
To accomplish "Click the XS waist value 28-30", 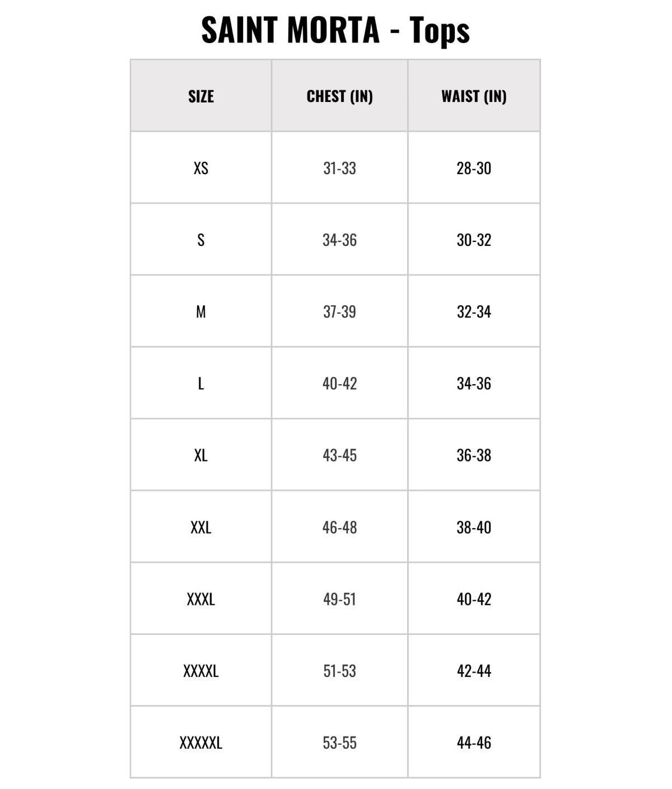I will [474, 168].
